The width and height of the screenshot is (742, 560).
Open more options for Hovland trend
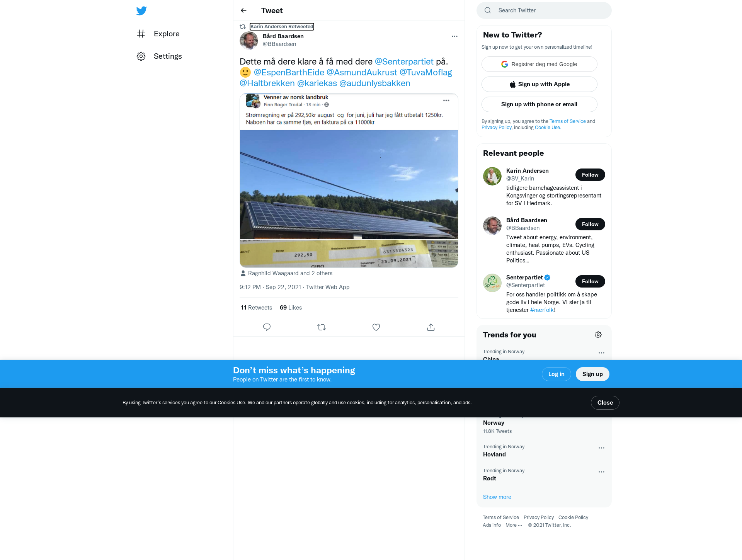pyautogui.click(x=601, y=448)
